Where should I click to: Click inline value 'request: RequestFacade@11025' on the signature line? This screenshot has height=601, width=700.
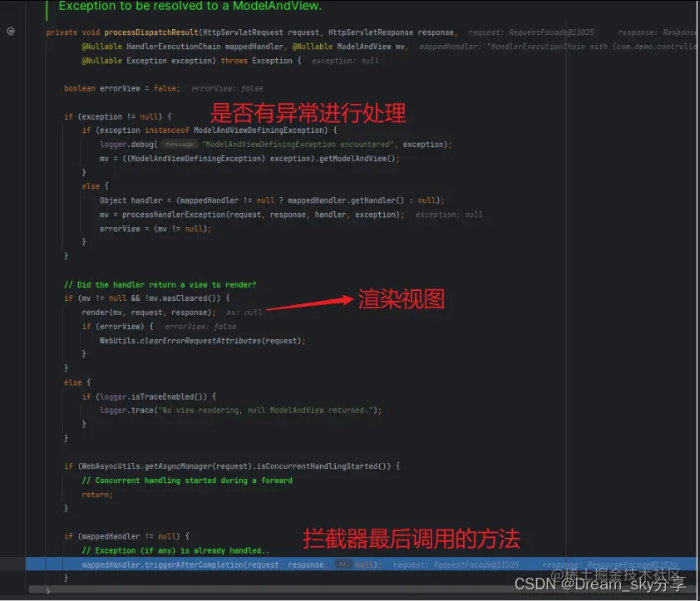coord(531,32)
